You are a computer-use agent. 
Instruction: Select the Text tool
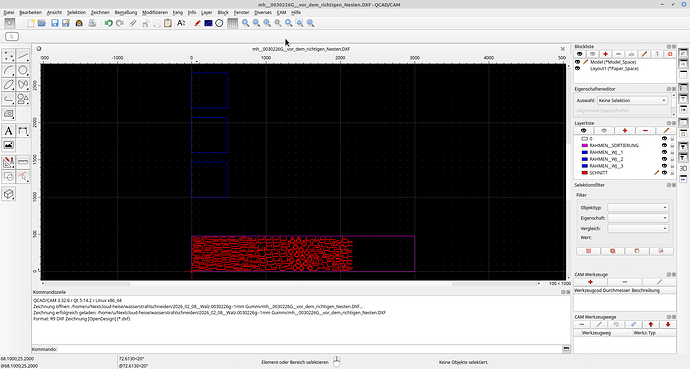click(8, 131)
